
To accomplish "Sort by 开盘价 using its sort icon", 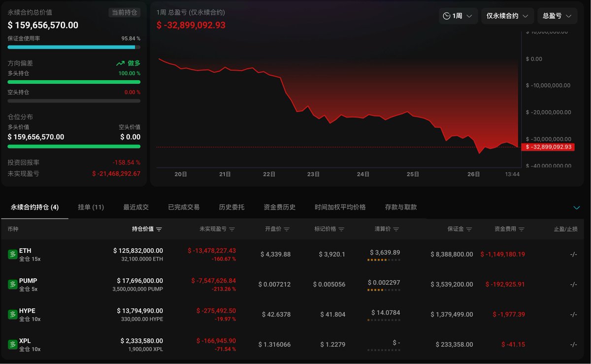I will 287,229.
